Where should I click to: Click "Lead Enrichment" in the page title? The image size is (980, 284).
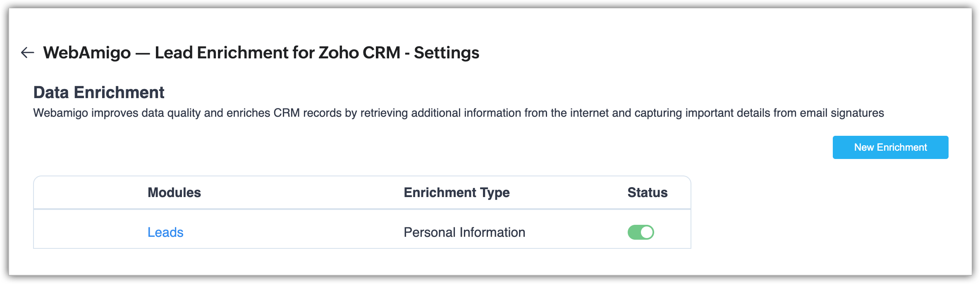(x=221, y=53)
